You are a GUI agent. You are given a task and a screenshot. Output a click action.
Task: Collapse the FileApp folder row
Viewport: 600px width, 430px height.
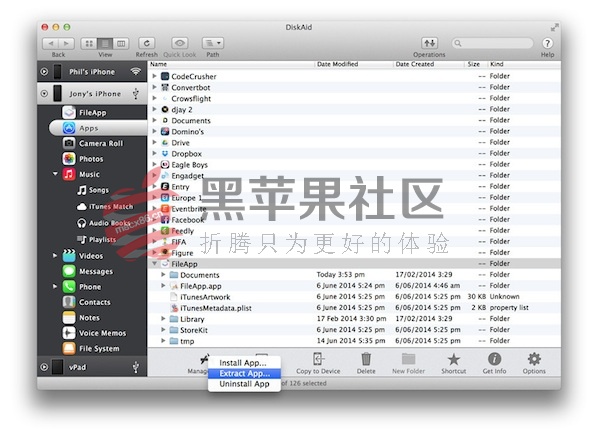coord(154,264)
